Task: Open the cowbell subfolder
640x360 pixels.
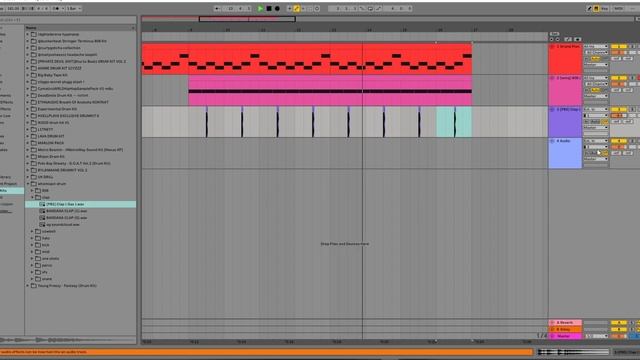Action: pyautogui.click(x=32, y=231)
